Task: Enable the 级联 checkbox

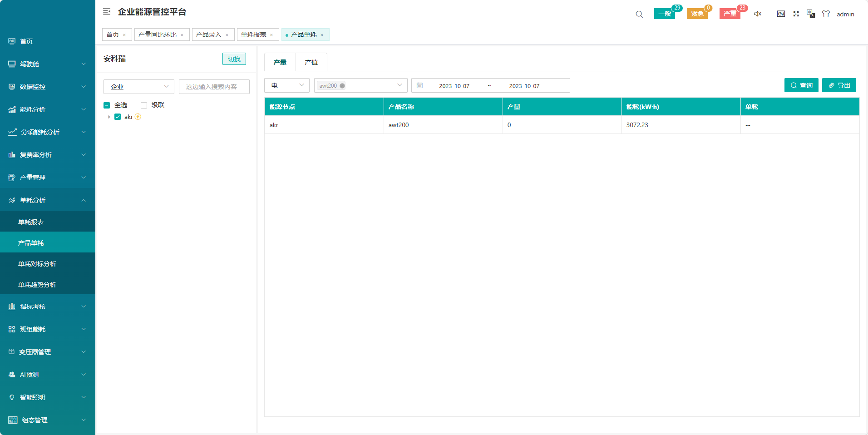Action: point(144,105)
